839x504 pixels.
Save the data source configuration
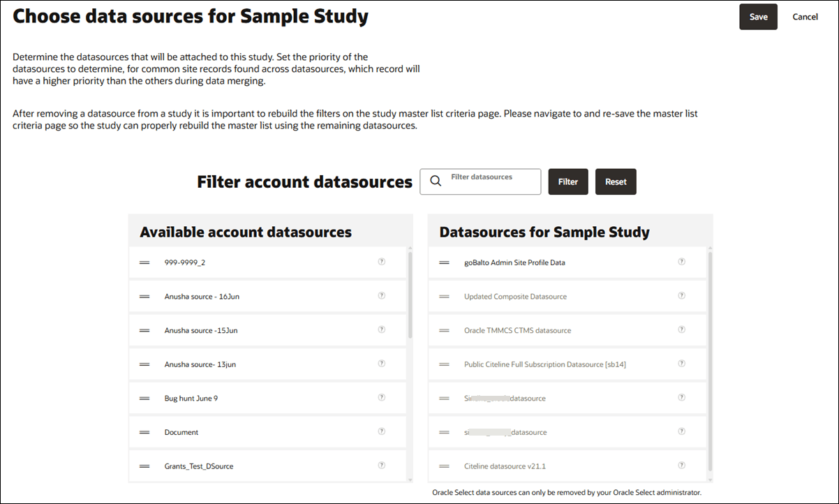pos(758,16)
